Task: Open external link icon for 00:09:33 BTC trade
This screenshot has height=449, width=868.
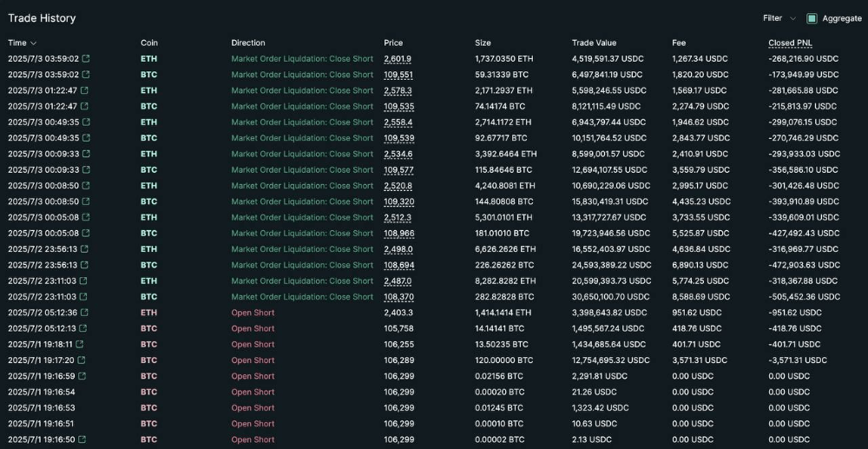Action: pyautogui.click(x=86, y=170)
